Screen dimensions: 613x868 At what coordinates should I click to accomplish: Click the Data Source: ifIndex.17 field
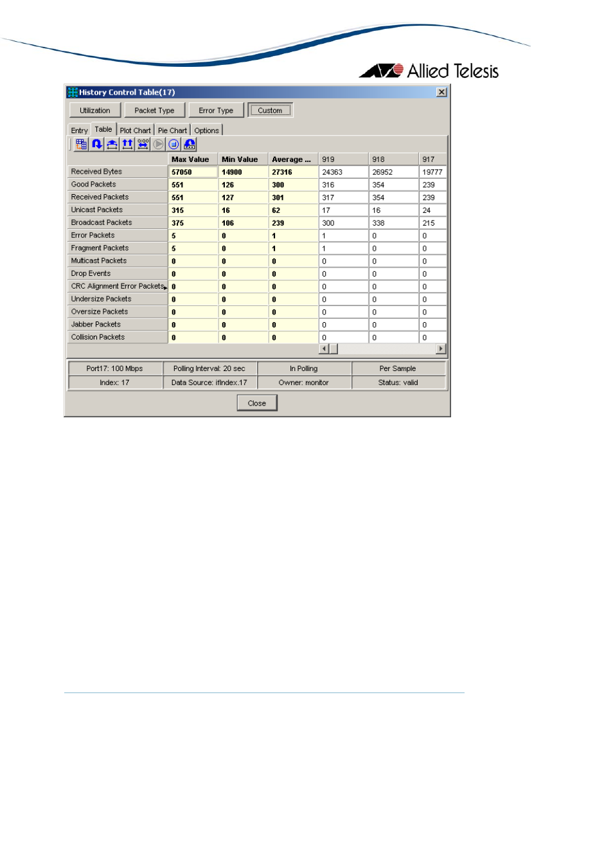tap(209, 383)
